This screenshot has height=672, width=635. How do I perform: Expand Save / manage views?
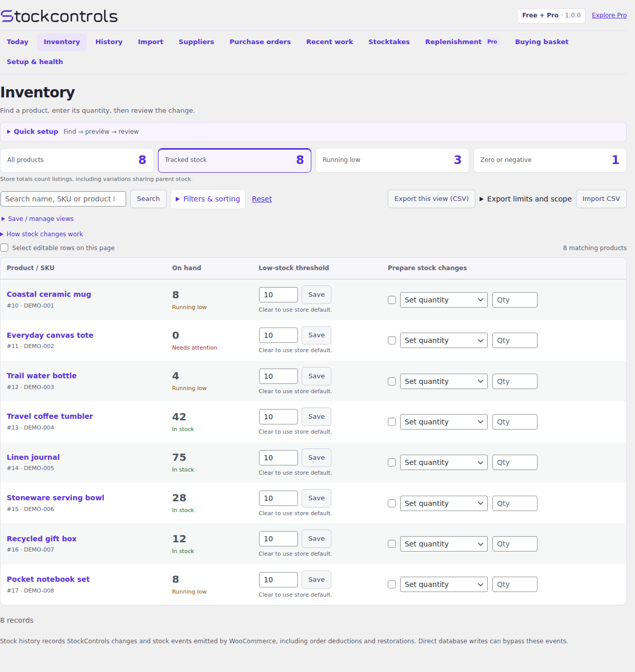[38, 219]
